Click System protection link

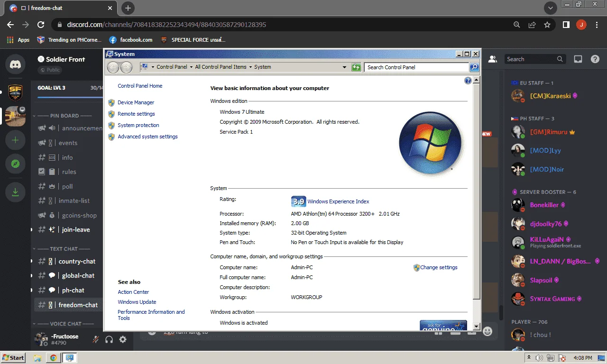(138, 125)
